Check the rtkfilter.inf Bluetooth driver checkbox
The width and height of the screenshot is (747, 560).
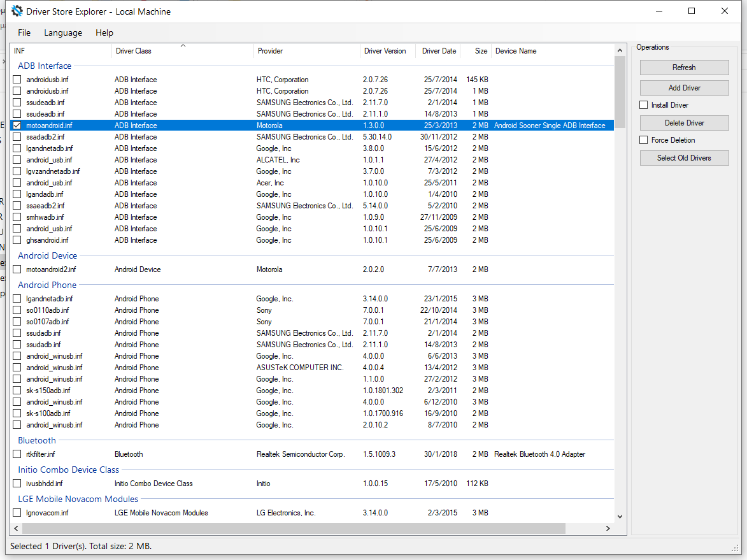click(17, 454)
